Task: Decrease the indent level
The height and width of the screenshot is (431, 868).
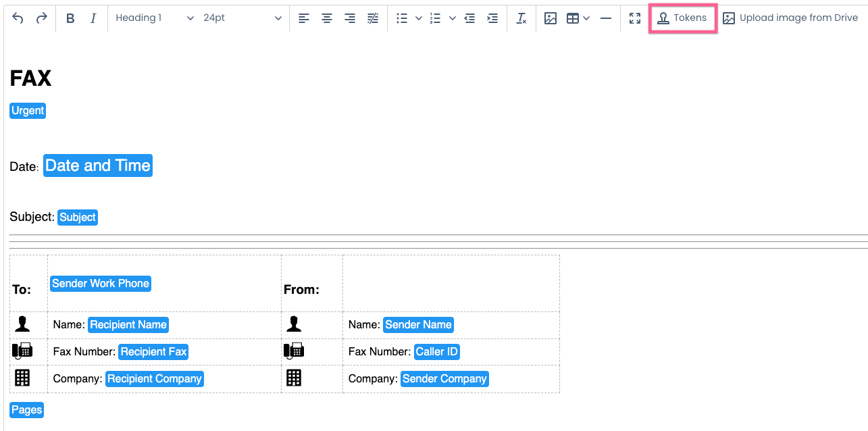Action: tap(470, 18)
